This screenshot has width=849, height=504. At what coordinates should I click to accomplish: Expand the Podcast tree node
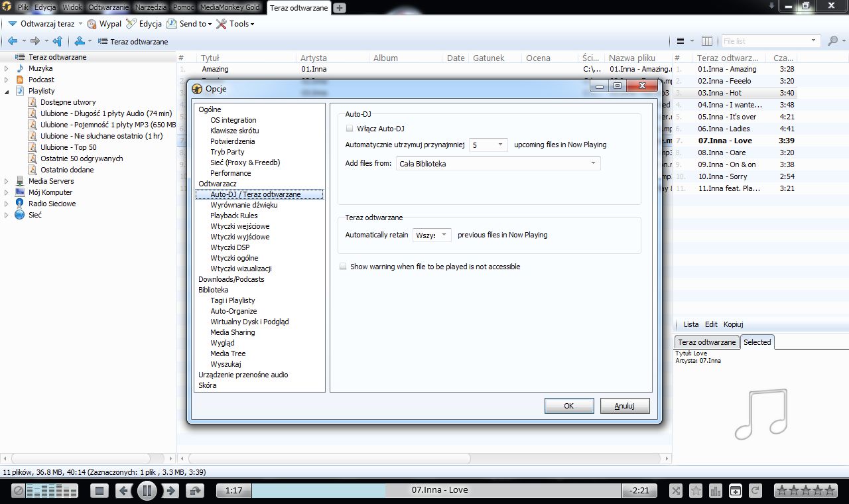coord(7,80)
